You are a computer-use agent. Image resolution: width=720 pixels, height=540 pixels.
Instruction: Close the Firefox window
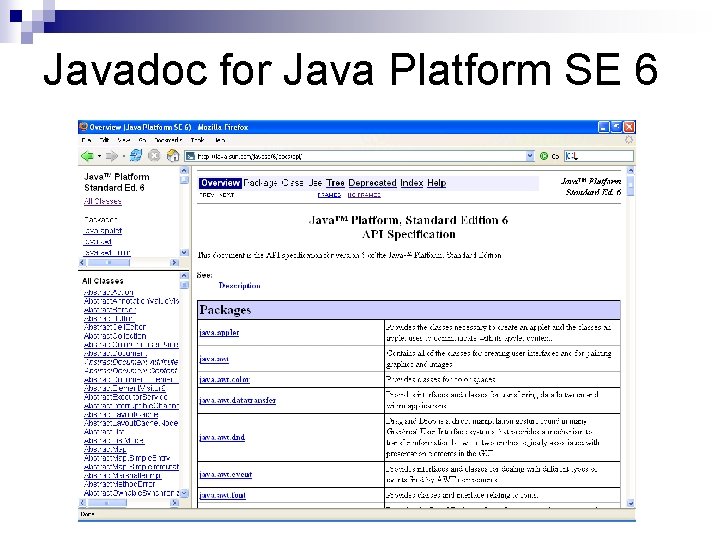[629, 127]
